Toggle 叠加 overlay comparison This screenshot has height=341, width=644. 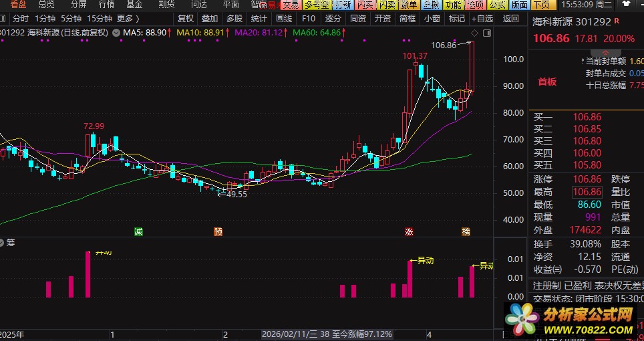point(210,19)
